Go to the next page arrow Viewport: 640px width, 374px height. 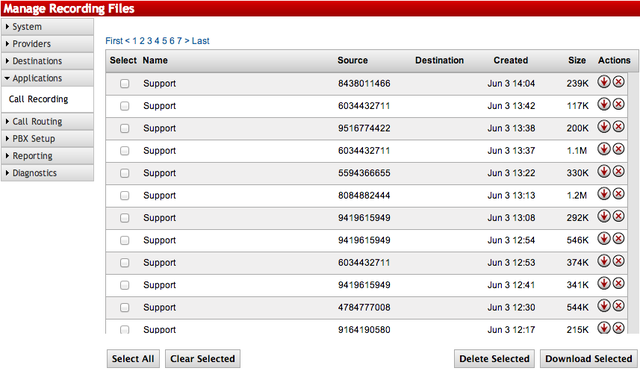[187, 41]
